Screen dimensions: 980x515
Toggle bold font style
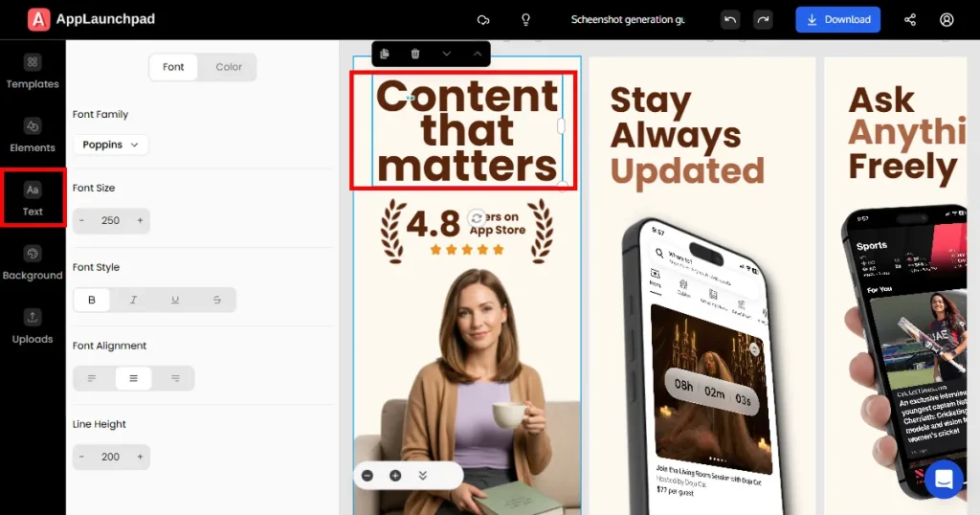click(x=92, y=300)
